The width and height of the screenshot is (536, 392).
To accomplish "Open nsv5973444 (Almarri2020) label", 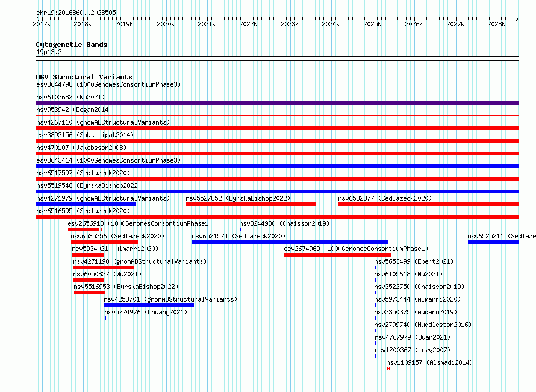I will pyautogui.click(x=417, y=299).
